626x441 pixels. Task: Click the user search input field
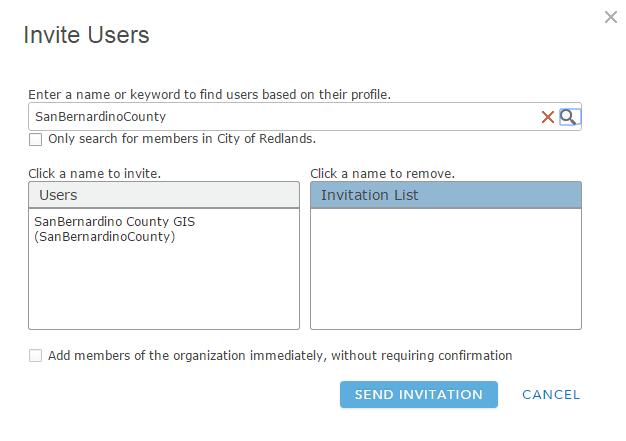click(x=280, y=117)
